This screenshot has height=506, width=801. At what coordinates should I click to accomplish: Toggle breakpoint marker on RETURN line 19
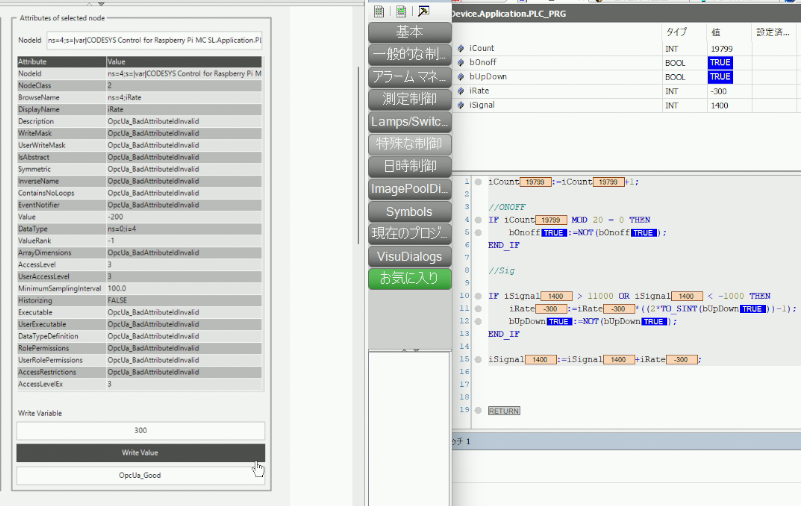coord(478,411)
